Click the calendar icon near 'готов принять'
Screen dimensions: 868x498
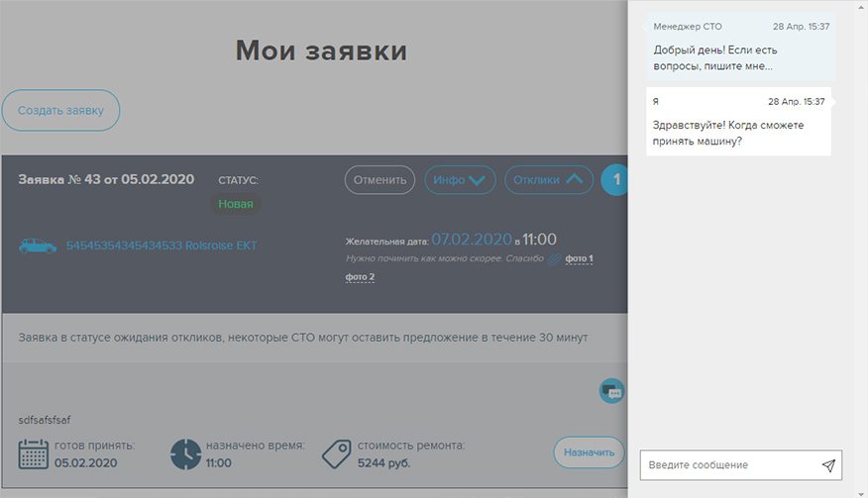pyautogui.click(x=34, y=454)
